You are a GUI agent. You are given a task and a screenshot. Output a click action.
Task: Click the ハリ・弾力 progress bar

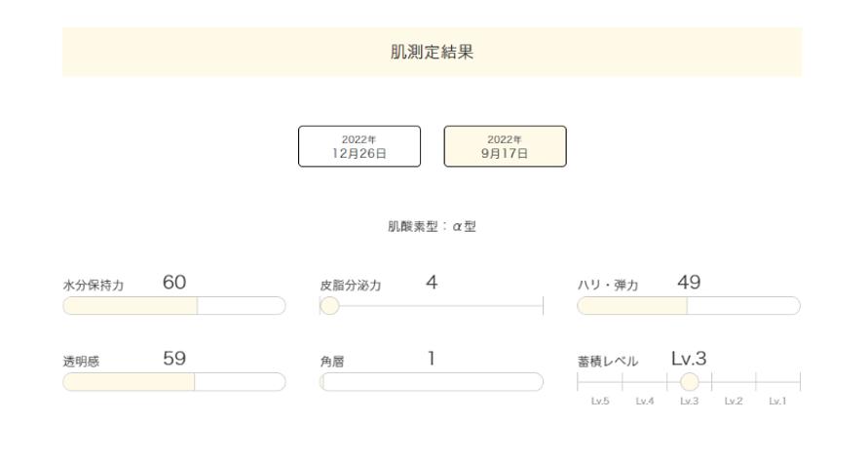[688, 306]
